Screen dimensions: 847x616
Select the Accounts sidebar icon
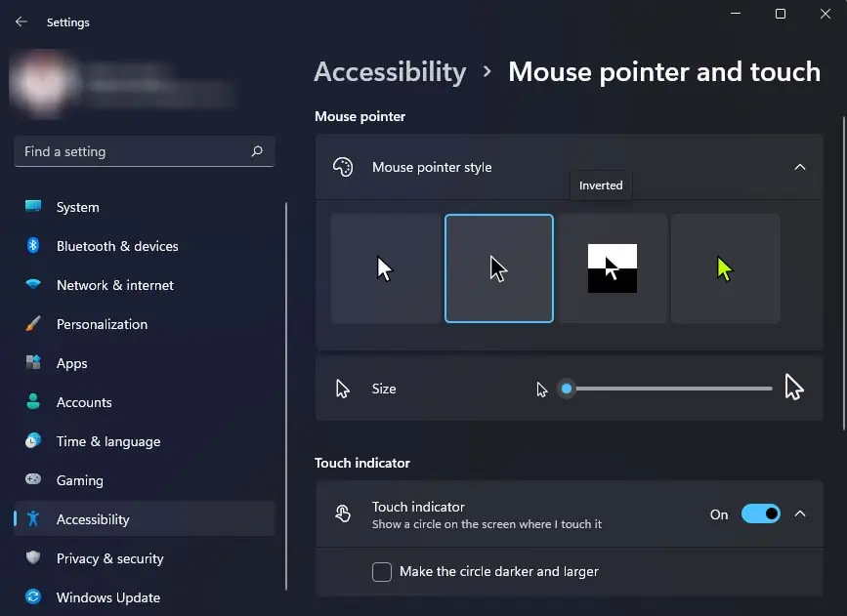[x=33, y=402]
